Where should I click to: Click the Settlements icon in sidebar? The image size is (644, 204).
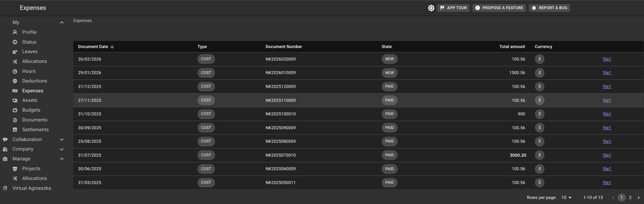point(15,130)
